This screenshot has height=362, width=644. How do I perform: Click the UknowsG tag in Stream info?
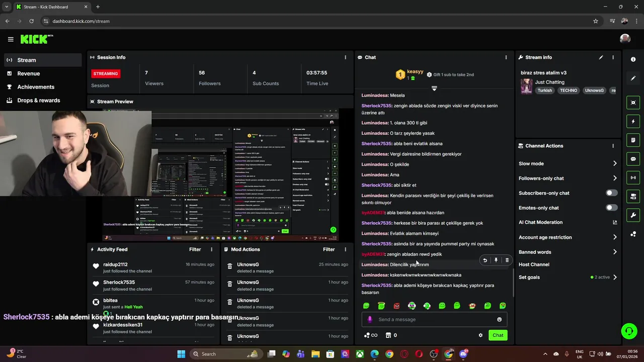click(594, 90)
